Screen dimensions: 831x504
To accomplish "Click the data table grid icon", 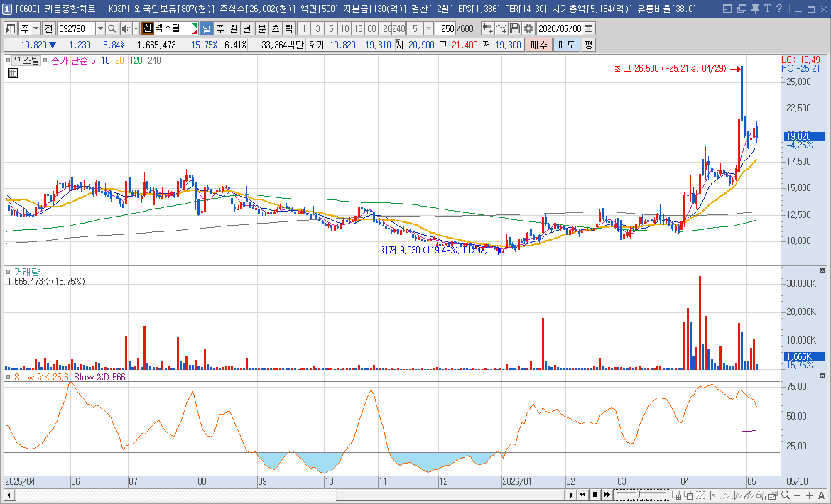I will point(13,73).
